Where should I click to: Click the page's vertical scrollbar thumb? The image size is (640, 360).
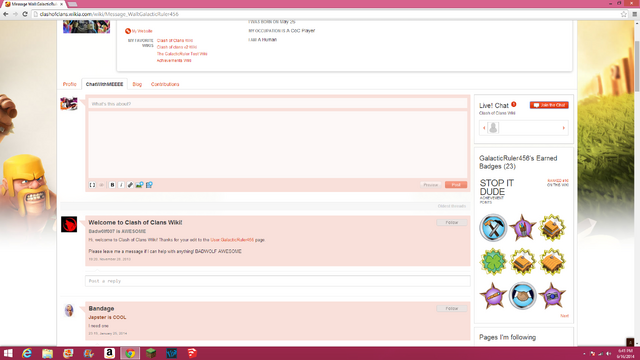click(x=637, y=65)
